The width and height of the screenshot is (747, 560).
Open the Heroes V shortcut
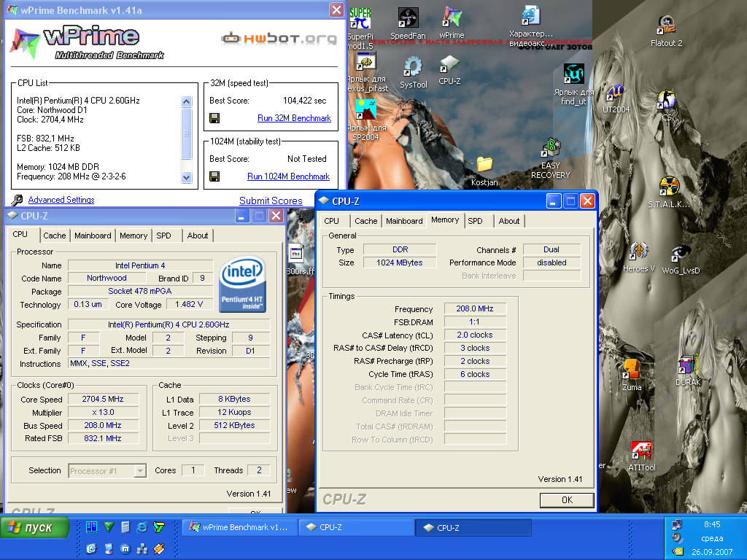(639, 251)
